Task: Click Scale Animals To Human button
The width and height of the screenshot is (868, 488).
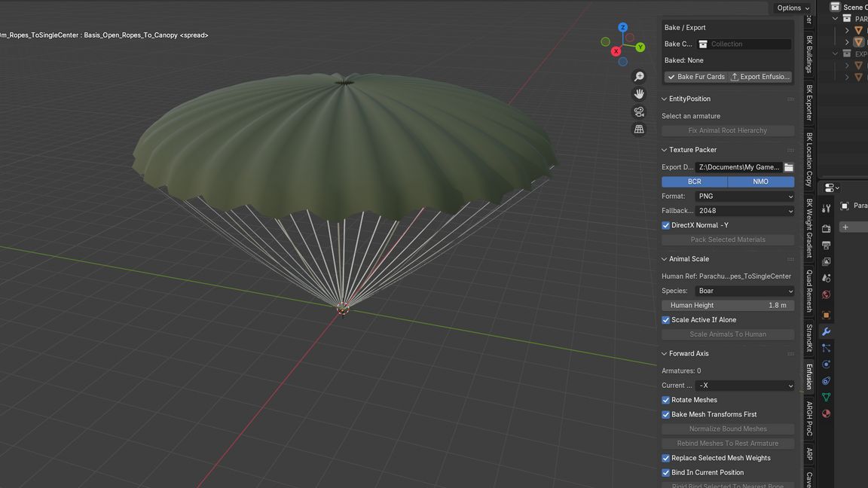Action: [x=728, y=334]
